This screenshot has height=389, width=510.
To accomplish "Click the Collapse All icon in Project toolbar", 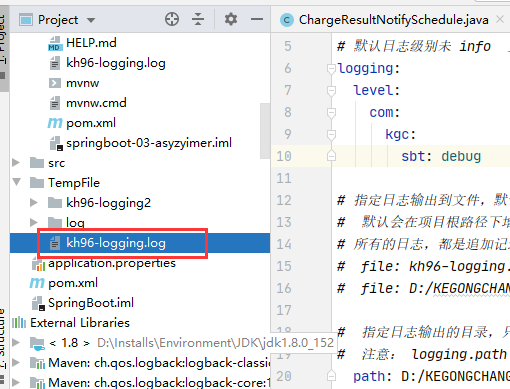I will (198, 19).
